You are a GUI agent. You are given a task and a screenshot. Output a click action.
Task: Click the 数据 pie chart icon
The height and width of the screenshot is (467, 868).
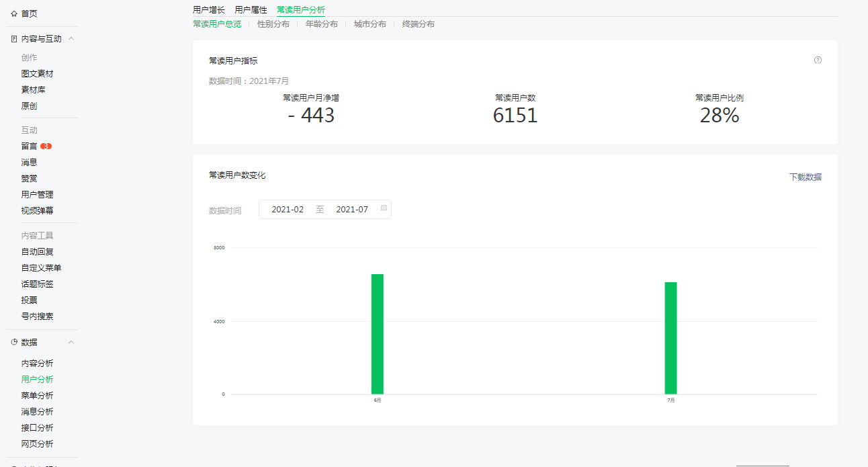pos(14,342)
